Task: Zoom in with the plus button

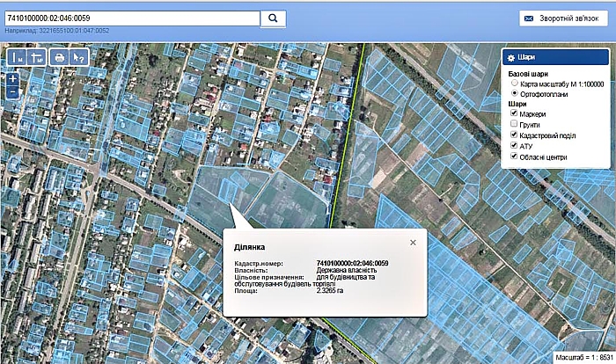Action: coord(13,78)
